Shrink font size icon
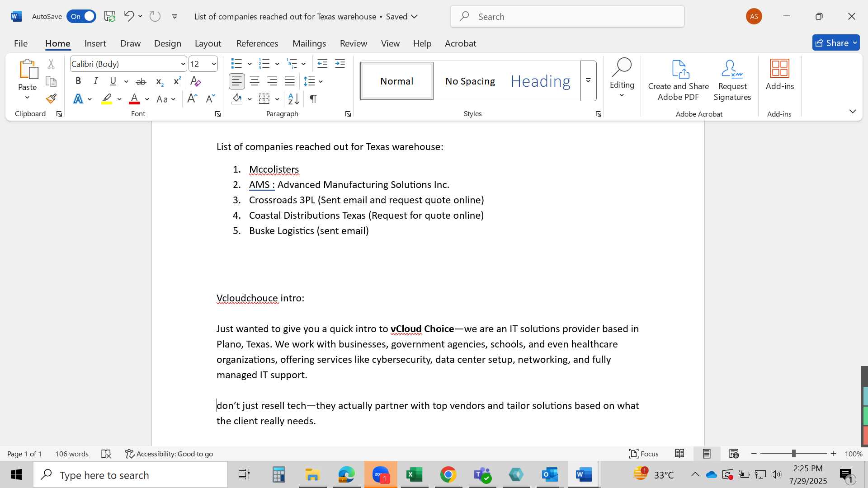Screen dimensions: 868x488 pos(210,99)
